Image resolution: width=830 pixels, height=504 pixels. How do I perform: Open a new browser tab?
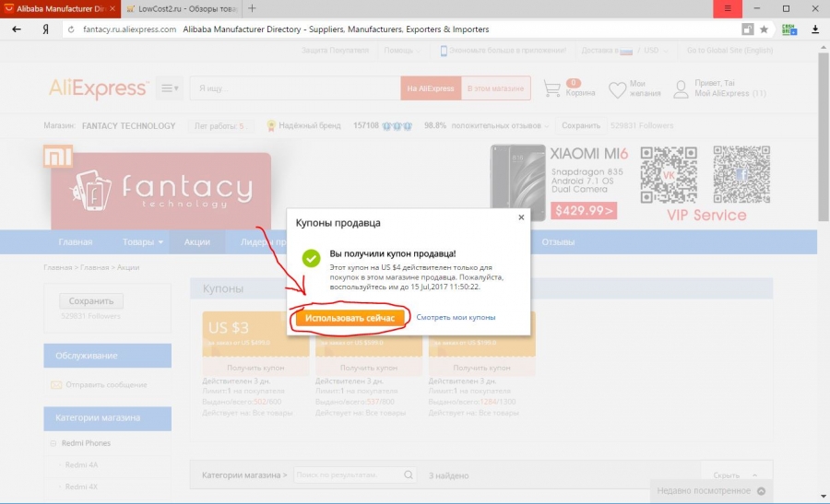click(252, 8)
